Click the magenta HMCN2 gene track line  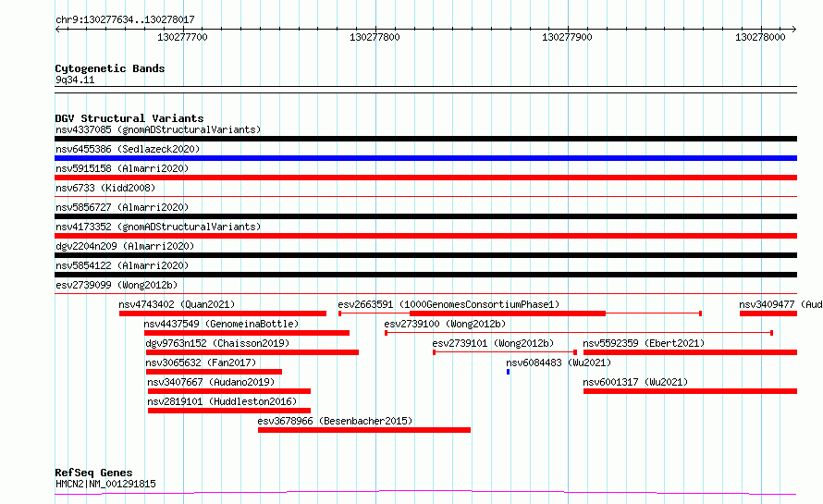425,493
